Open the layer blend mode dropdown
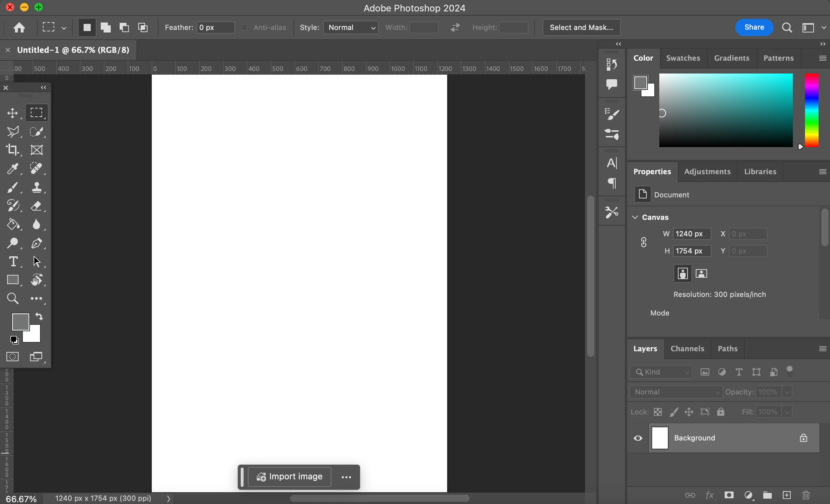Screen dimensions: 830x504 676,392
